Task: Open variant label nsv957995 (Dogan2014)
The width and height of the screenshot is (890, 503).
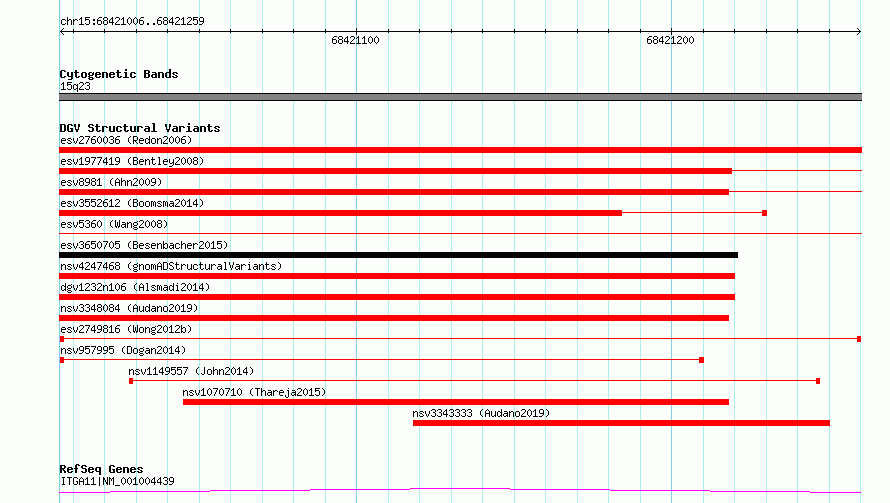Action: 123,350
